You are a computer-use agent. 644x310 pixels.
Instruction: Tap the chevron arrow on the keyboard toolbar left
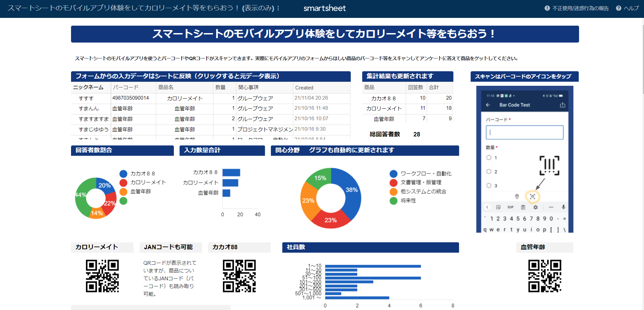pyautogui.click(x=487, y=207)
